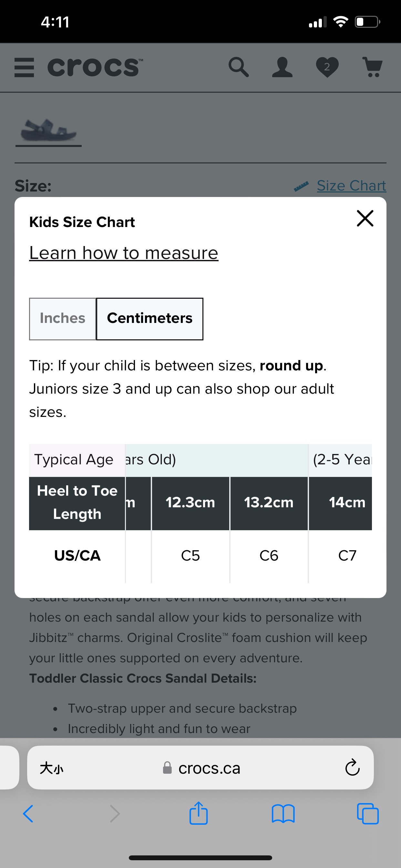This screenshot has width=401, height=868.
Task: Reload the crocs.ca page
Action: pos(352,769)
